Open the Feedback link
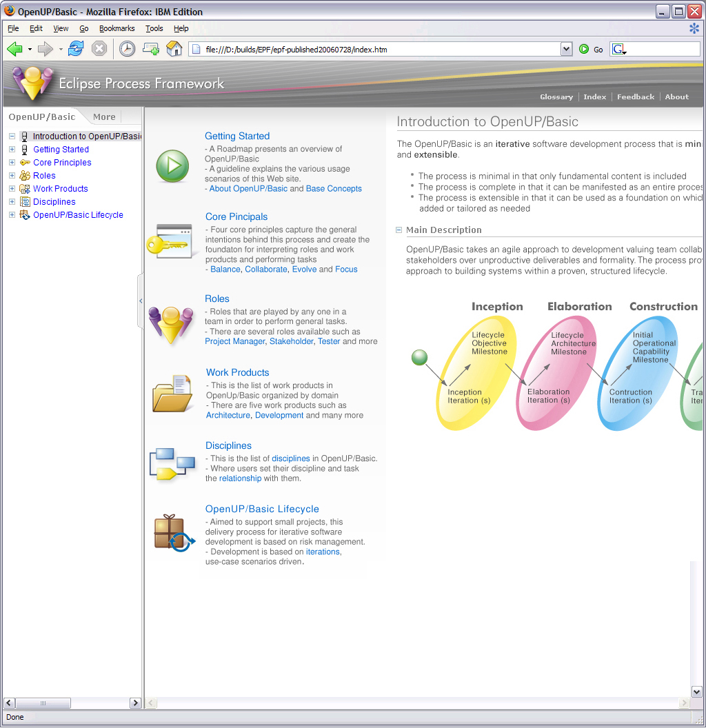 (x=636, y=97)
